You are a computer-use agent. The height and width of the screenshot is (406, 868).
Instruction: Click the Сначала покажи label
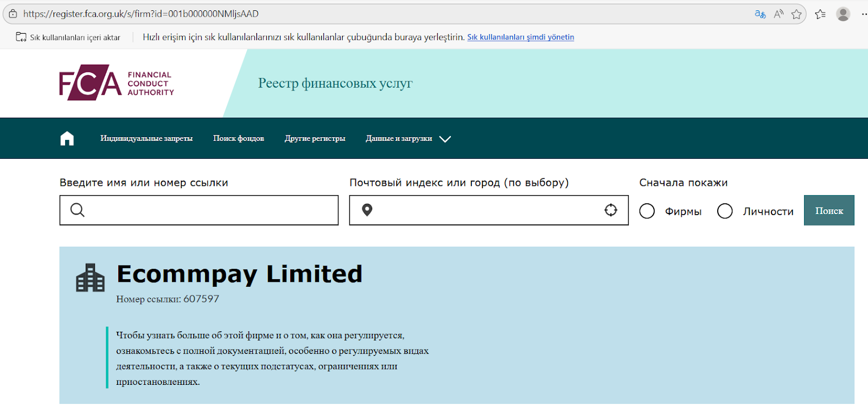click(684, 183)
